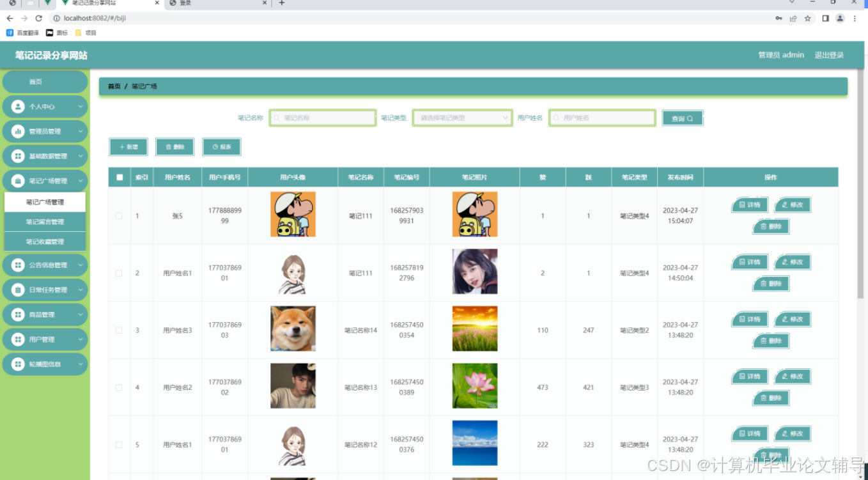Check the checkbox for index 5 row
The image size is (868, 480).
[119, 445]
